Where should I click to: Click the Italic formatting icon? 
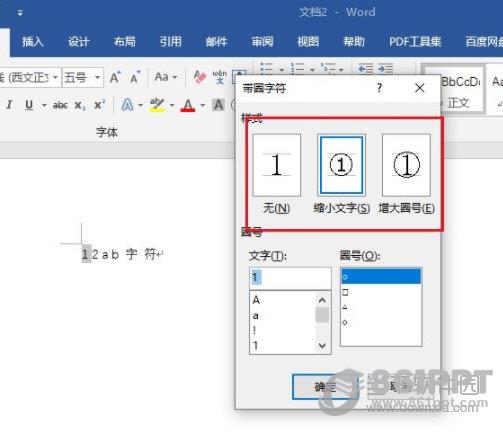pos(9,105)
